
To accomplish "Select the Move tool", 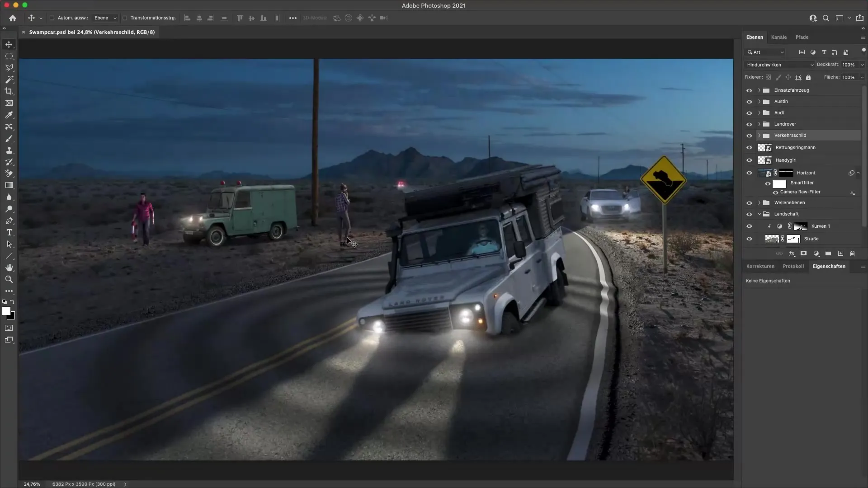I will [9, 44].
